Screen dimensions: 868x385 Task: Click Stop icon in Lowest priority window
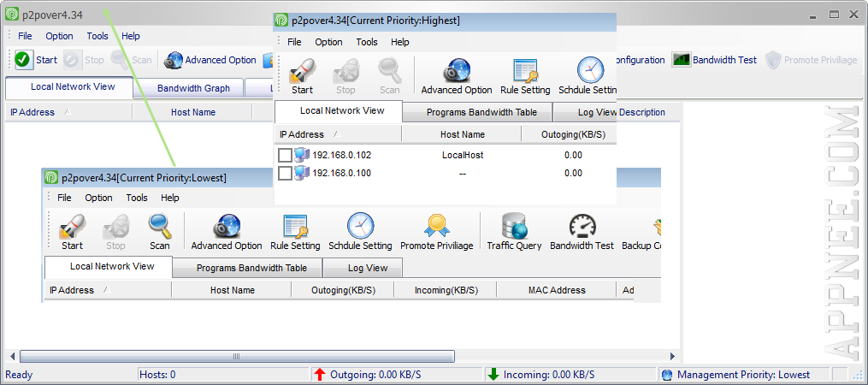pos(115,227)
